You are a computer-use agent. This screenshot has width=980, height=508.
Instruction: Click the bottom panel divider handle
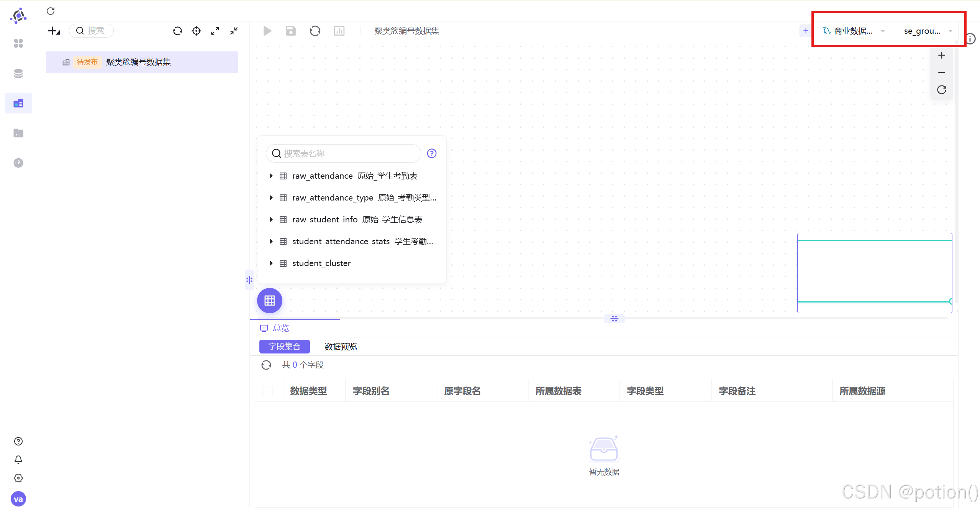pos(615,319)
